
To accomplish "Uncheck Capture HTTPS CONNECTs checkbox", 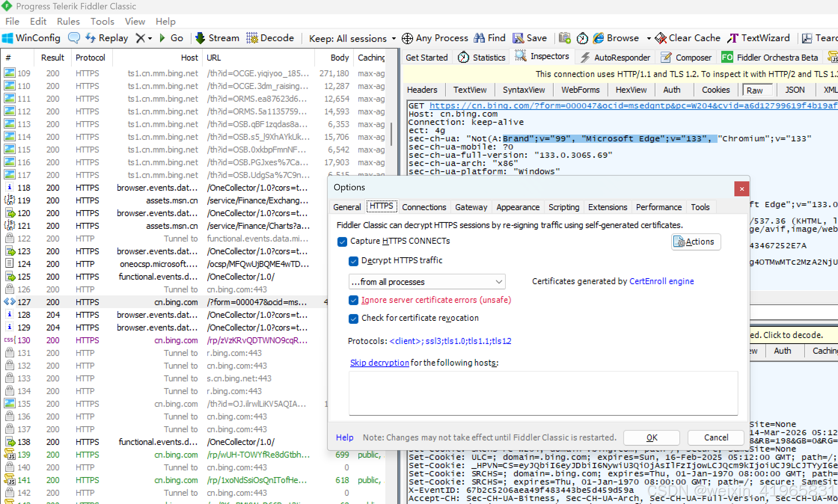I will click(x=342, y=242).
